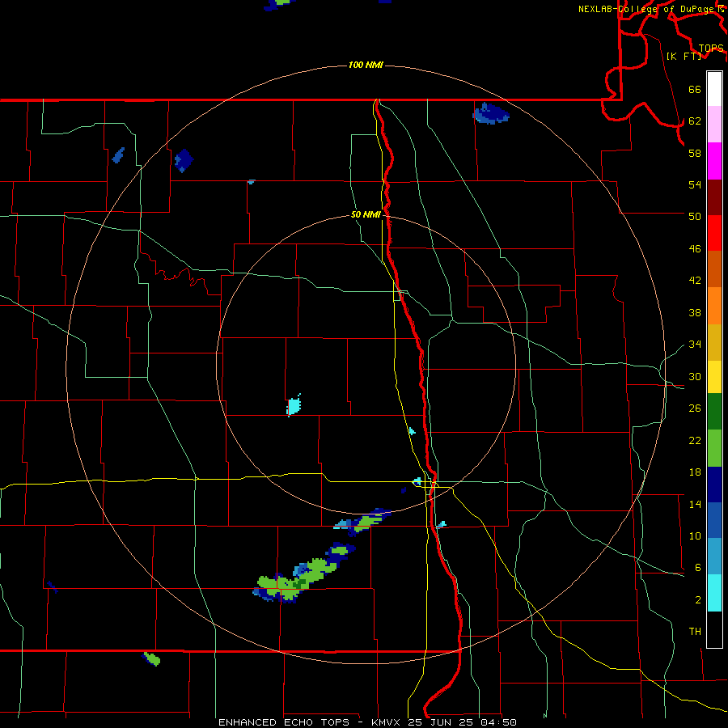Viewport: 728px width, 728px height.
Task: Click the 46 legend value
Action: point(695,249)
